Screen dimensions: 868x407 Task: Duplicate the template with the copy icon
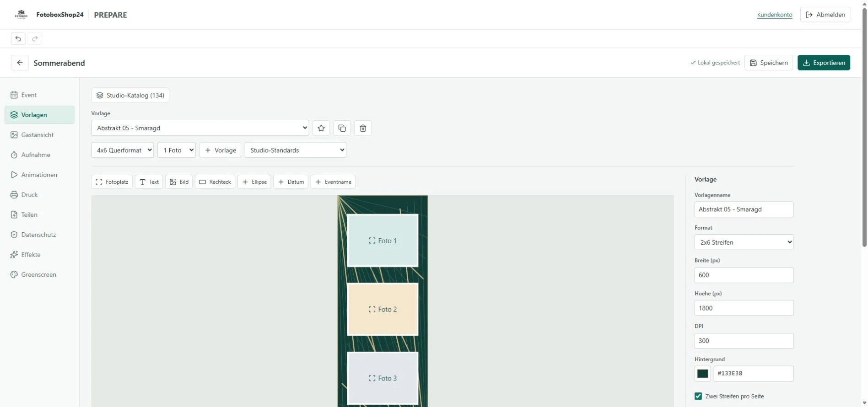[x=342, y=128]
